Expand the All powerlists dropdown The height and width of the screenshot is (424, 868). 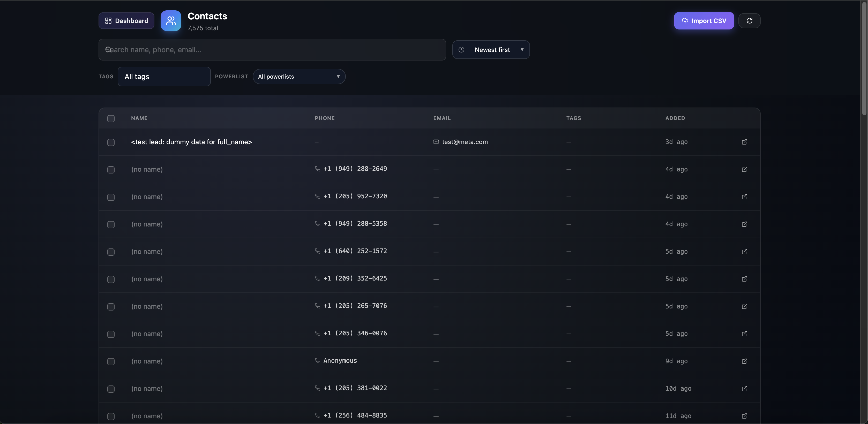pyautogui.click(x=299, y=77)
